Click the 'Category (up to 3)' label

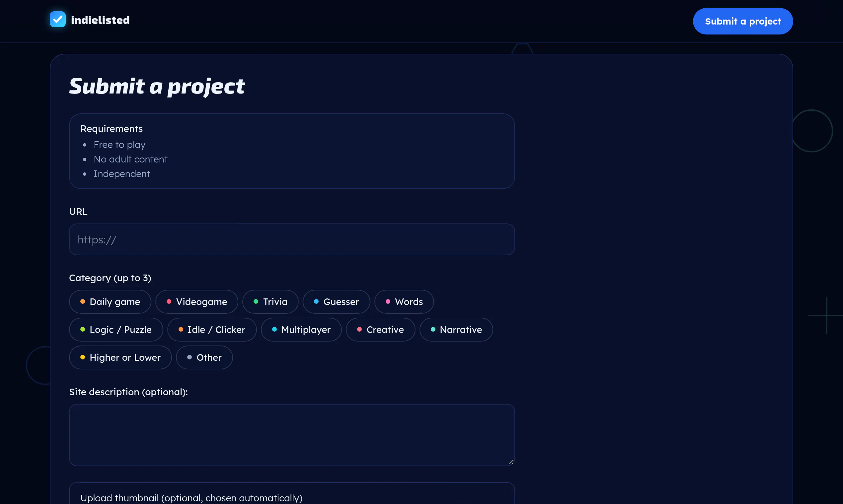[x=110, y=278]
